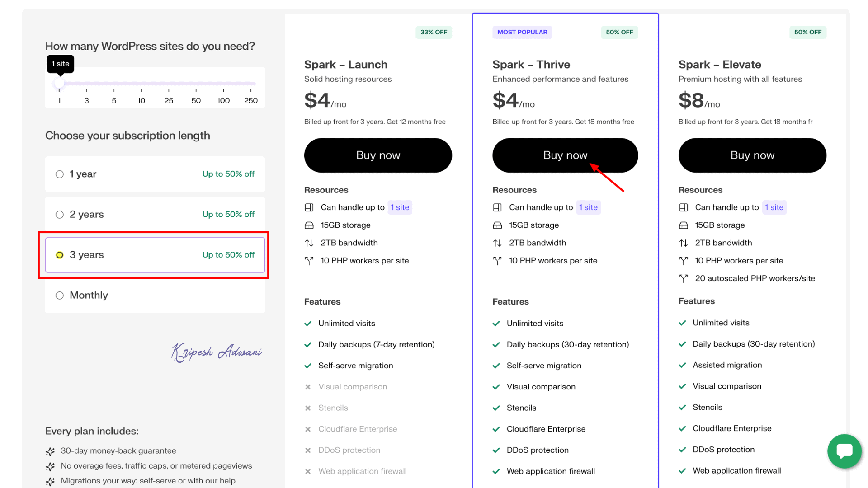
Task: Click the storage icon in Spark – Thrive resources
Action: point(497,225)
